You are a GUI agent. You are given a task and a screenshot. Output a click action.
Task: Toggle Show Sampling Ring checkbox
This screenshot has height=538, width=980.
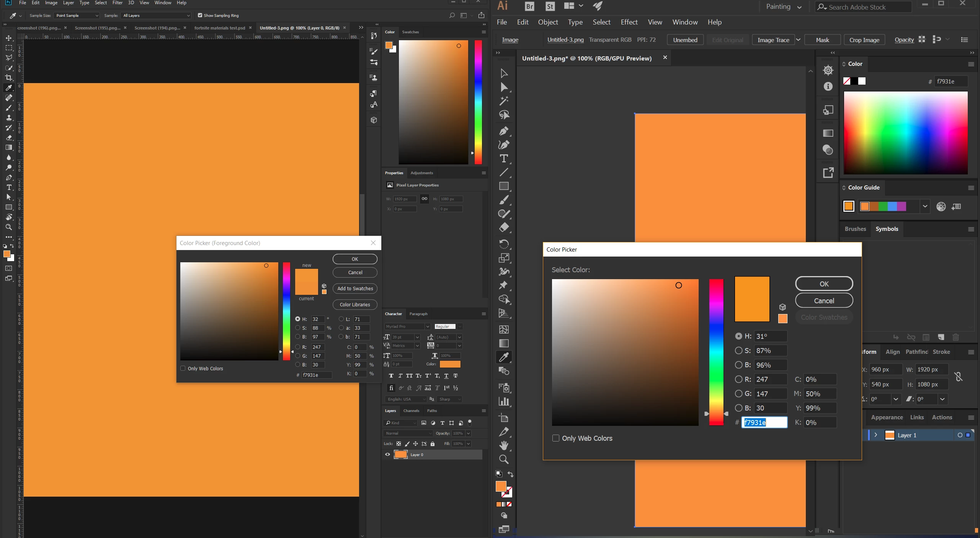click(x=200, y=15)
